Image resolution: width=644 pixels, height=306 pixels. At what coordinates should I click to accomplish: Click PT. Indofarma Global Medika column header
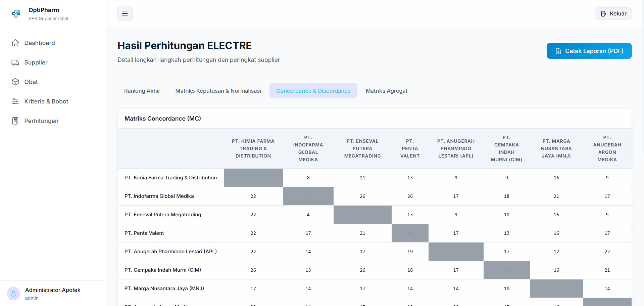click(x=308, y=148)
